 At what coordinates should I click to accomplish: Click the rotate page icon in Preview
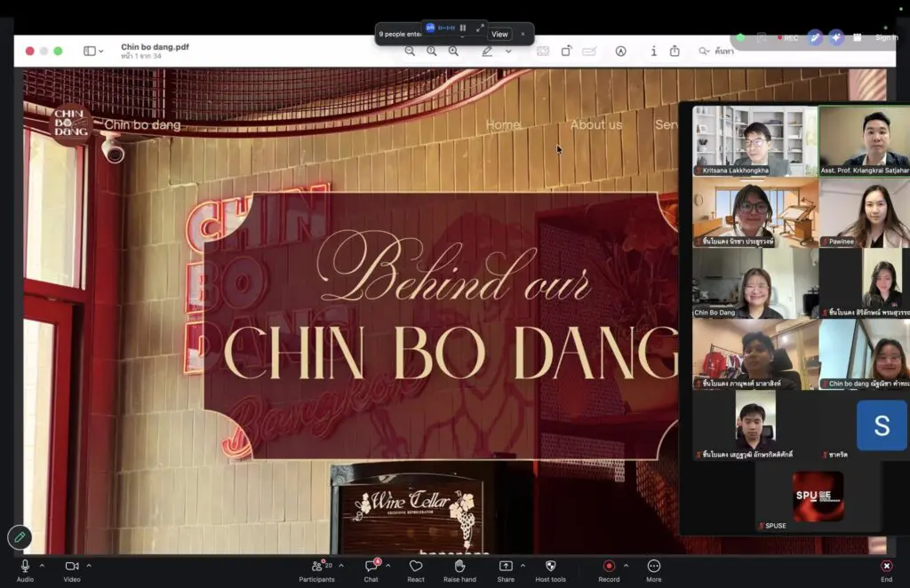(x=566, y=51)
